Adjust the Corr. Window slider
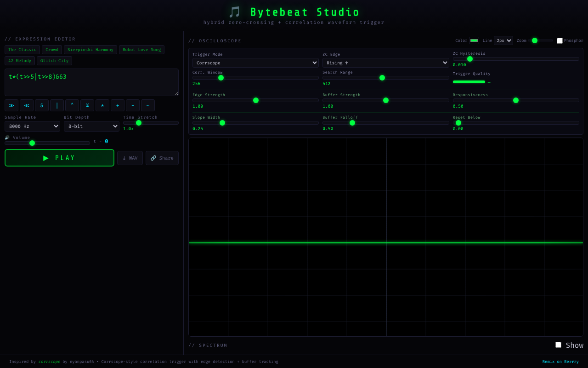Viewport: 588px width, 368px height. coord(255,78)
